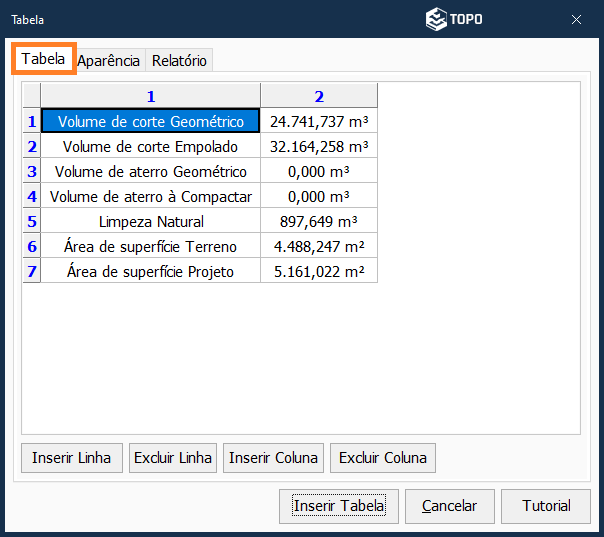Viewport: 604px width, 537px height.
Task: Select the Tabela tab
Action: pos(43,59)
